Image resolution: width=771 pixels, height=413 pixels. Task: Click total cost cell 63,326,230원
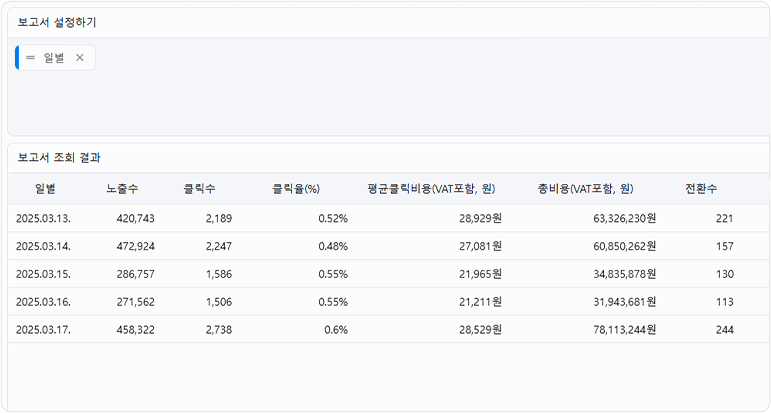tap(624, 219)
